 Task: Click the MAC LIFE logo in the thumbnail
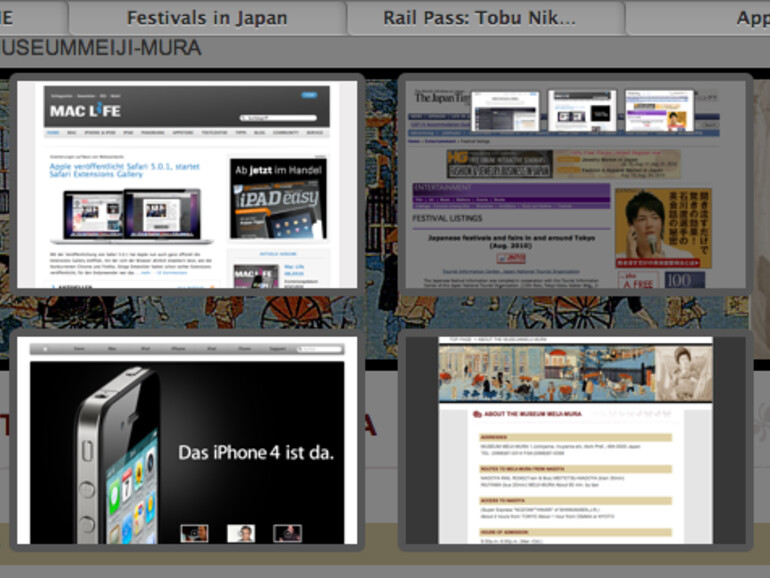click(85, 110)
